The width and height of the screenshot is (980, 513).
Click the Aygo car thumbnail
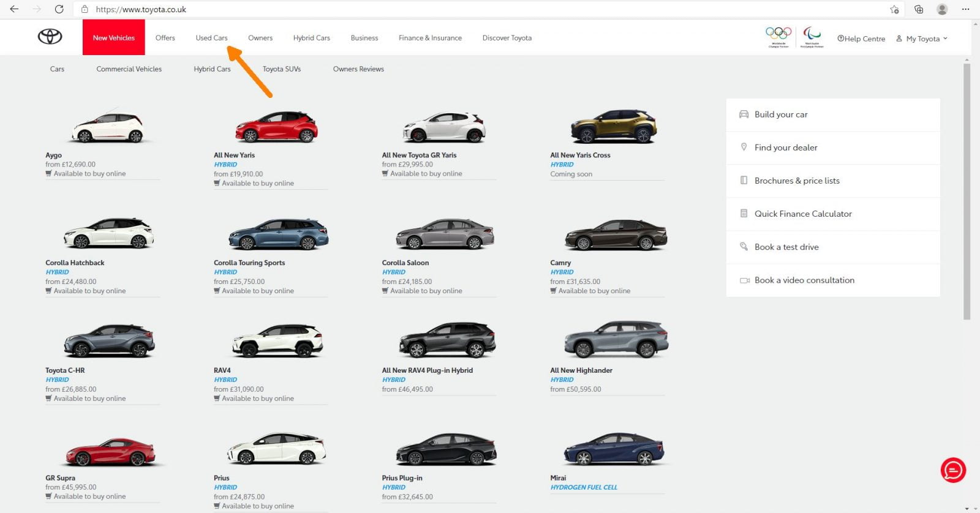pyautogui.click(x=108, y=127)
